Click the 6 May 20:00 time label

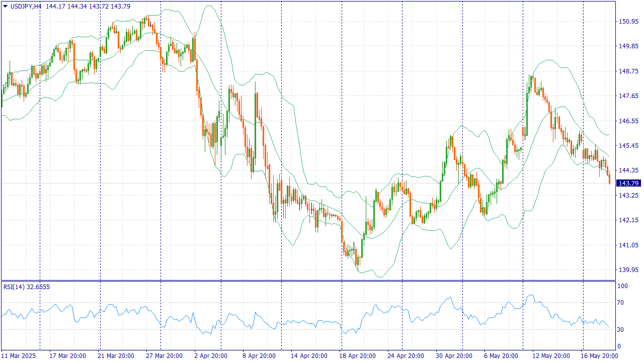(x=502, y=356)
